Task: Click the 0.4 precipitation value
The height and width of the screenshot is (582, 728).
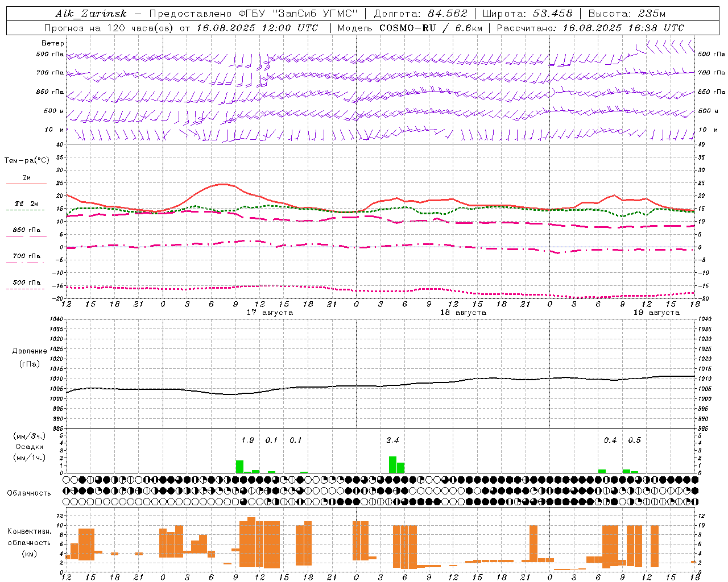Action: click(610, 440)
